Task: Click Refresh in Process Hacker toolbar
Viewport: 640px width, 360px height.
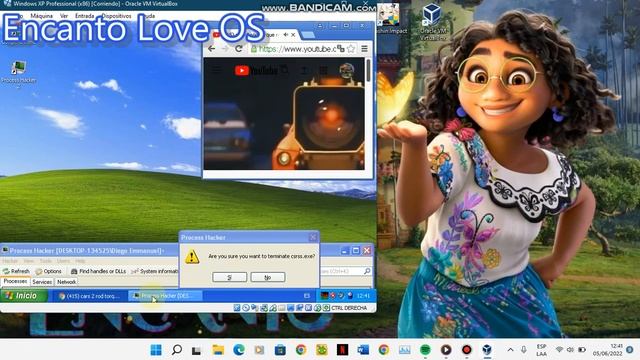Action: click(x=16, y=271)
